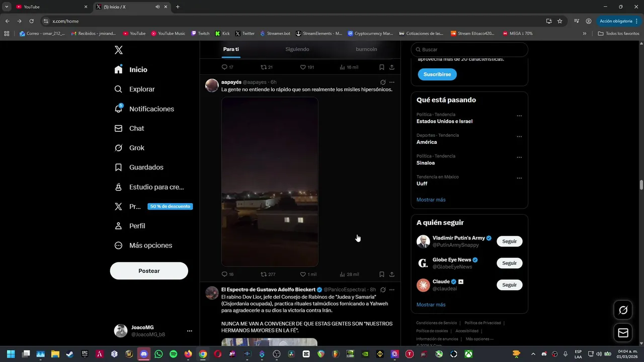644x362 pixels.
Task: Switch to the Para ti tab
Action: pos(231,49)
